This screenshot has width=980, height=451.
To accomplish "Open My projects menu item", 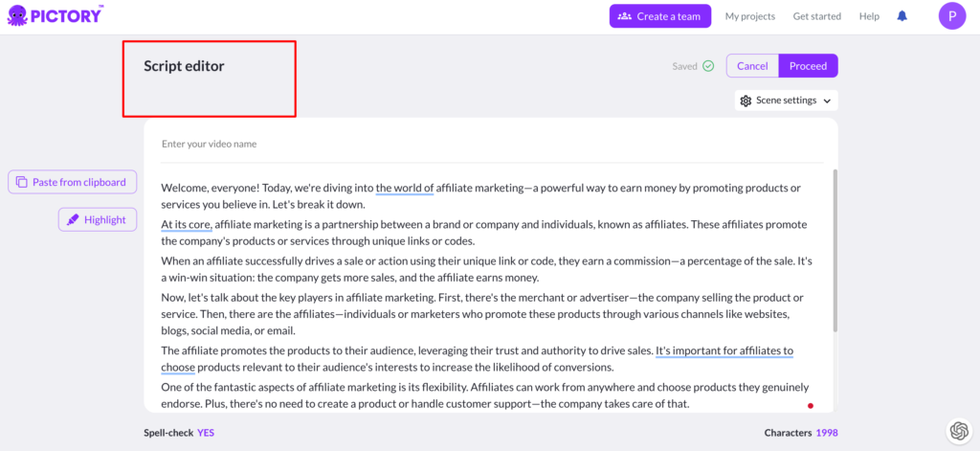I will 751,16.
